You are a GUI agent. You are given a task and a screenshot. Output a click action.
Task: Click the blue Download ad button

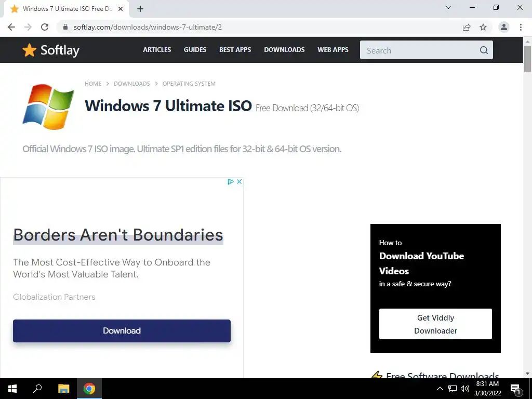tap(122, 331)
